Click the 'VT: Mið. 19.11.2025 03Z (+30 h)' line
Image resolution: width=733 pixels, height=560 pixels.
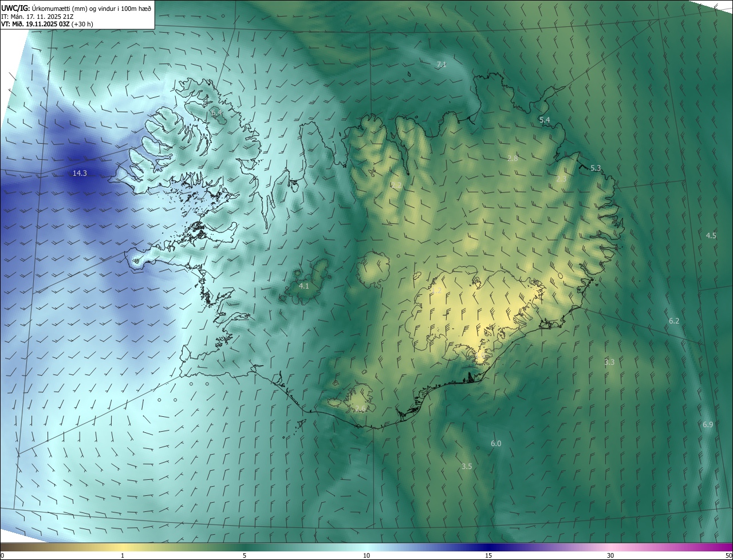(x=47, y=24)
